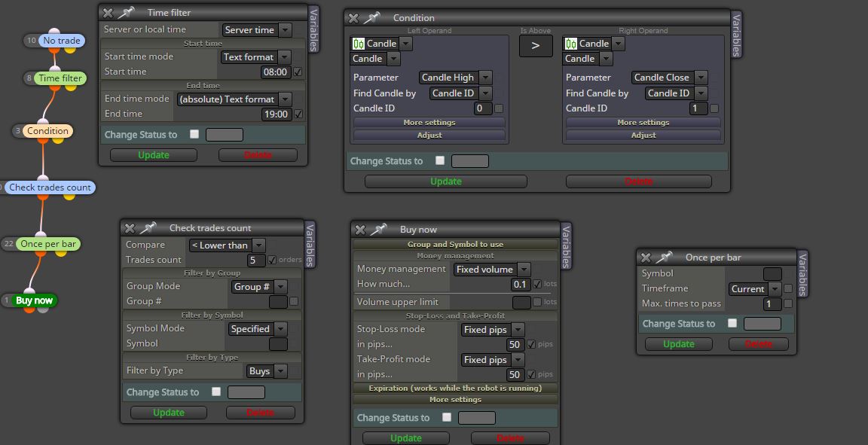Click the orange output dot under No trade
Image resolution: width=868 pixels, height=445 pixels.
pyautogui.click(x=54, y=50)
